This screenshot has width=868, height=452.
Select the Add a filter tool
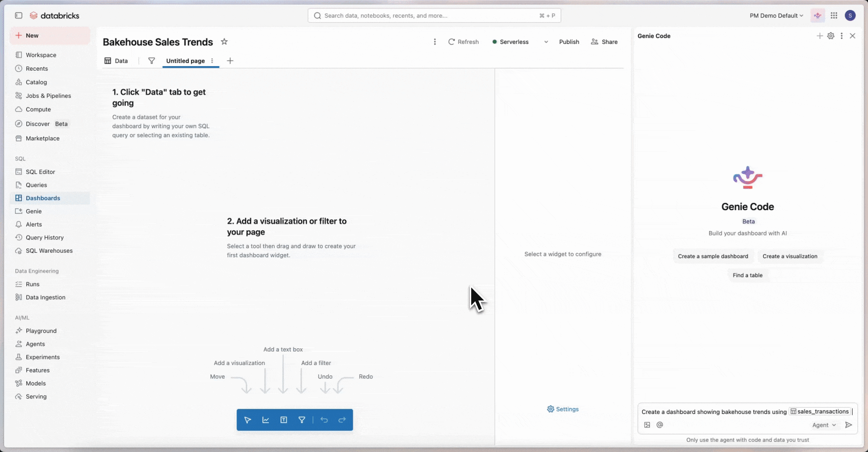coord(302,420)
